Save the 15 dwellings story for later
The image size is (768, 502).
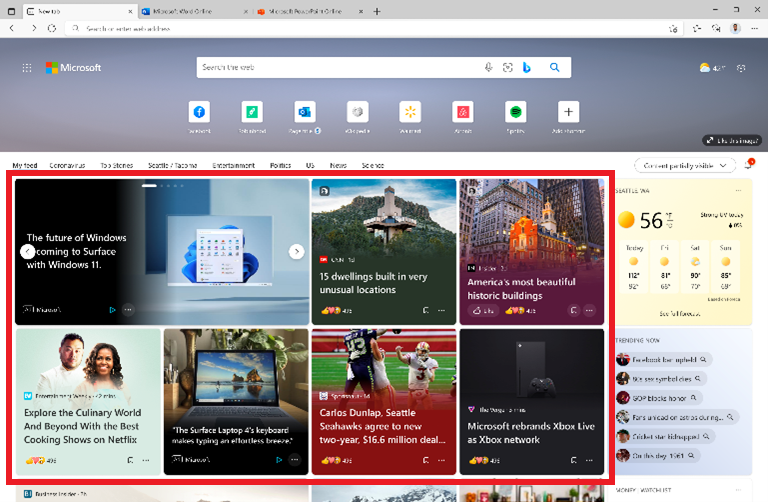(x=426, y=310)
